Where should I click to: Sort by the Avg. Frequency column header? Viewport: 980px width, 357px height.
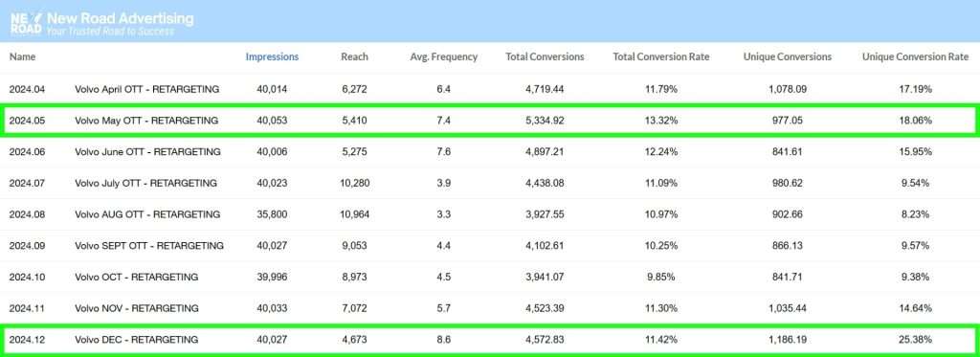coord(444,56)
